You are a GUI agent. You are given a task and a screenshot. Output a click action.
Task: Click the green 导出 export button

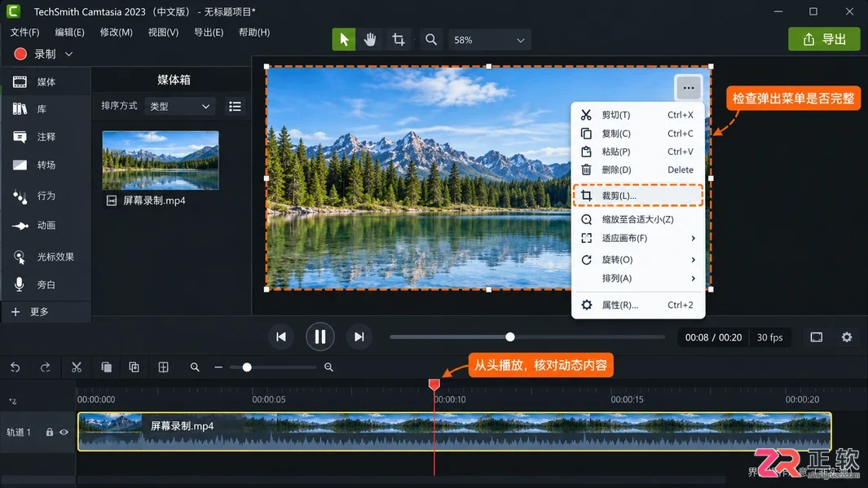point(824,39)
